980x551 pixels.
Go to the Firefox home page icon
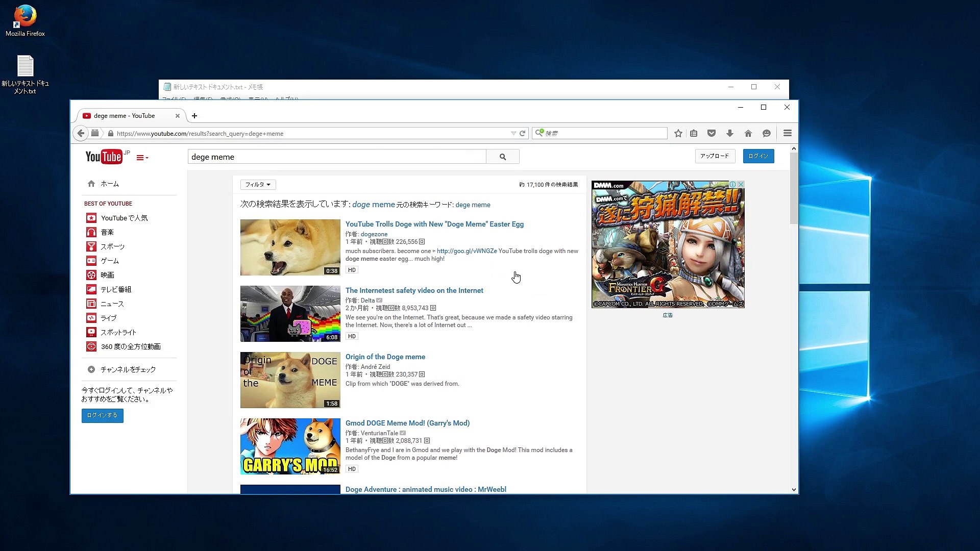(748, 133)
